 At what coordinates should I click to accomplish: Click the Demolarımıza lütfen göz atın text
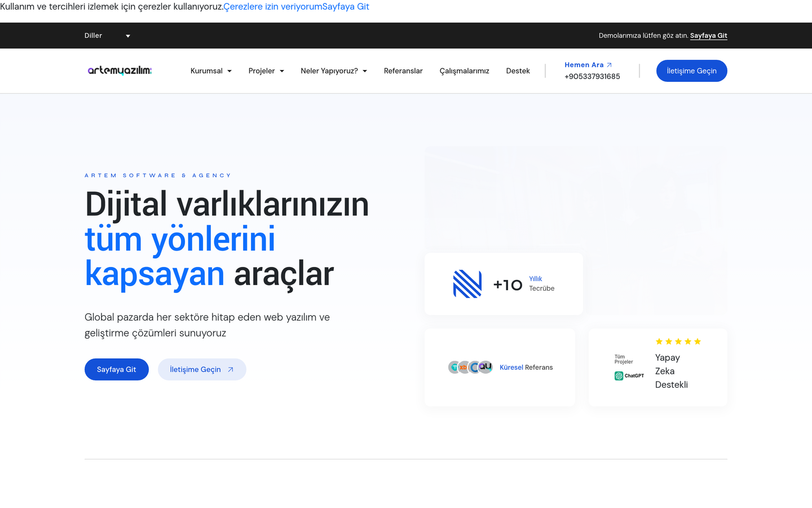[643, 36]
